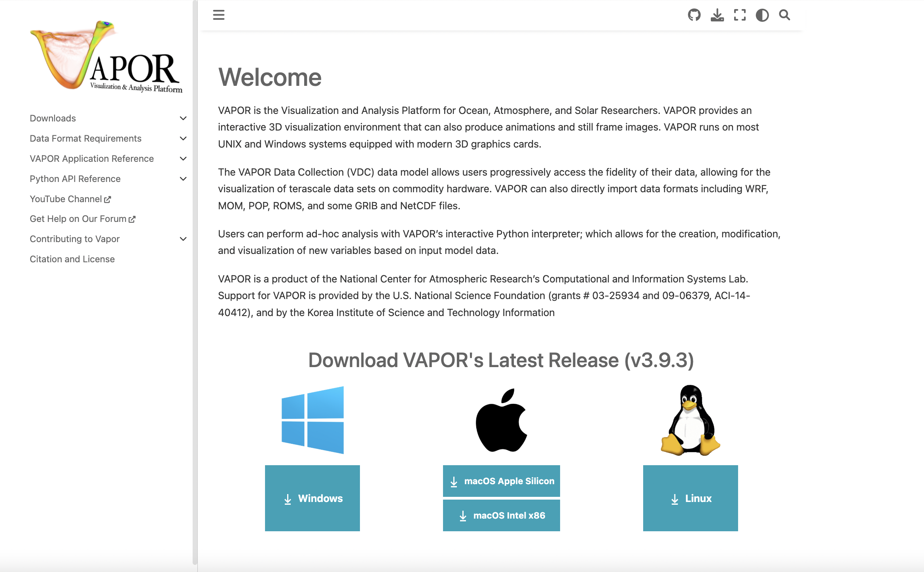Click the download page icon in header
Screen dimensions: 924x572
pyautogui.click(x=717, y=15)
